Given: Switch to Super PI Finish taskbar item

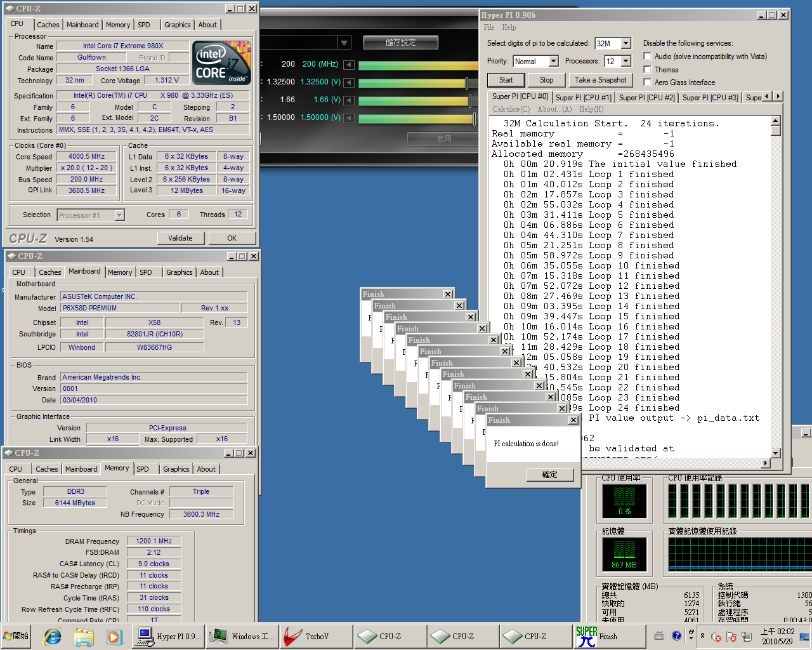Looking at the screenshot, I should click(x=609, y=636).
